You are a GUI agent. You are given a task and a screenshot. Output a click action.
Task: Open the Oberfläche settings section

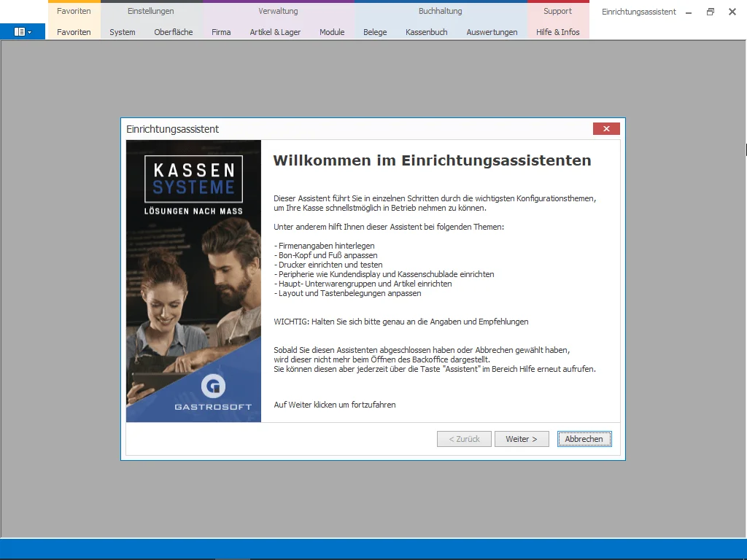click(x=173, y=32)
